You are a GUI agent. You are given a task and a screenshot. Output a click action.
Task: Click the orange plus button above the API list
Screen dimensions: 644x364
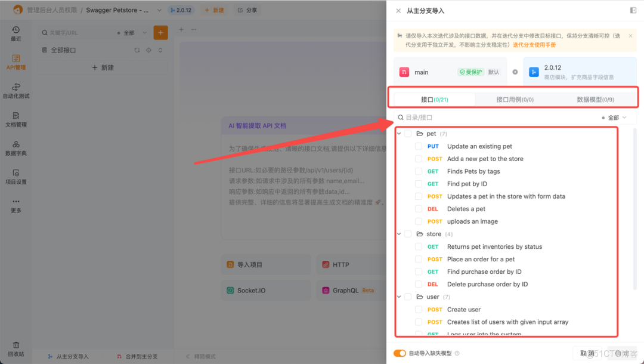click(160, 32)
